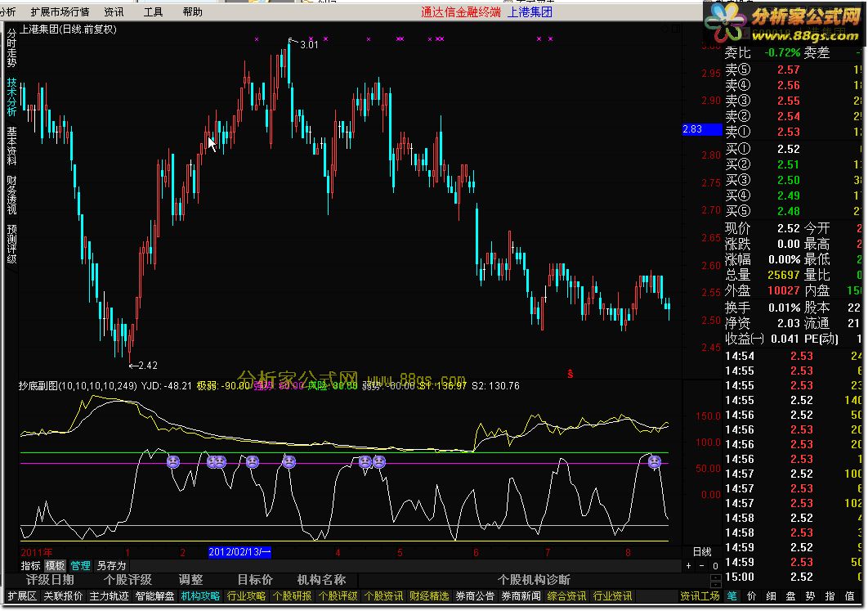Switch to 分时走势 sidebar tab
This screenshot has height=611, width=868.
tap(11, 47)
